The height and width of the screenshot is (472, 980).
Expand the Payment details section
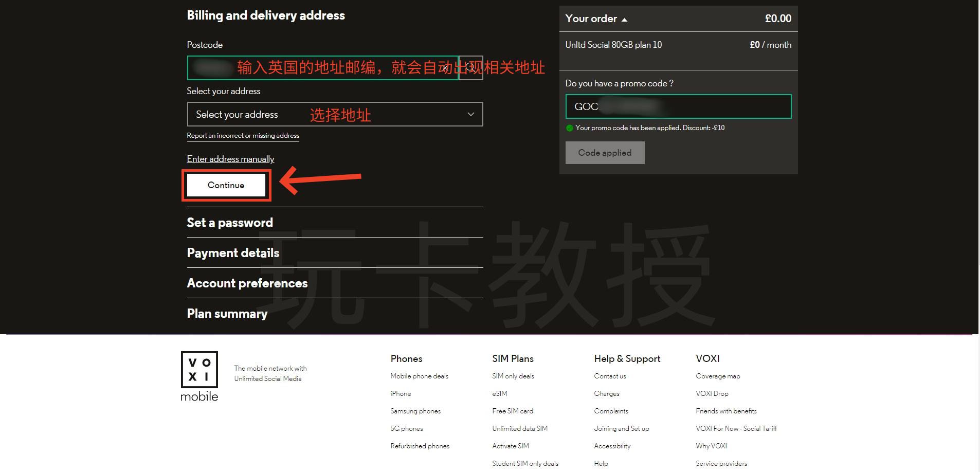point(233,253)
